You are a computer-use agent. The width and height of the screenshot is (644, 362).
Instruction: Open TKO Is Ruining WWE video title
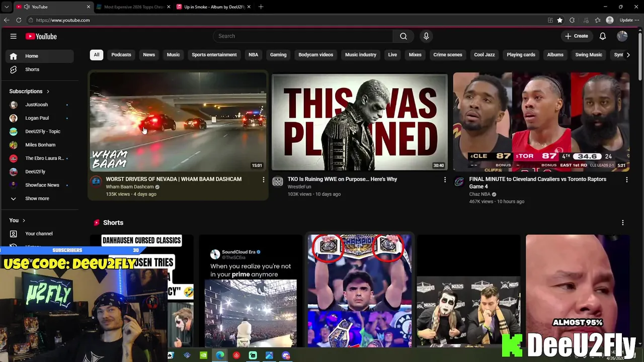point(342,179)
